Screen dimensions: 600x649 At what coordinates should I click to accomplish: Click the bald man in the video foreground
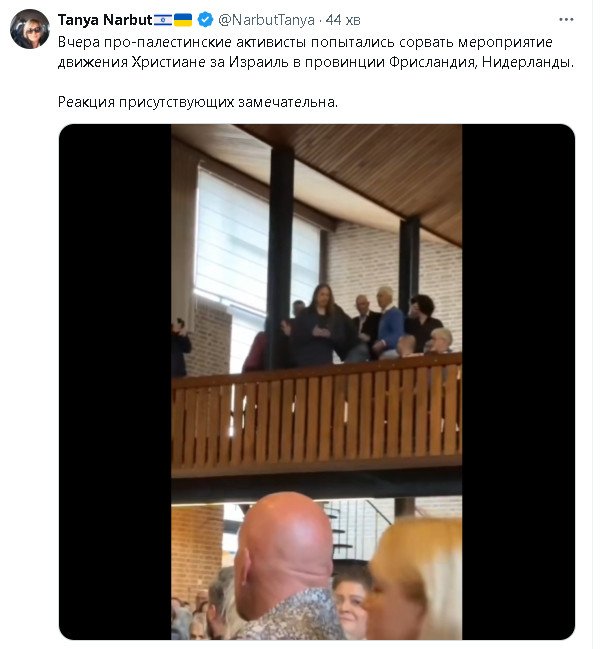click(x=286, y=567)
